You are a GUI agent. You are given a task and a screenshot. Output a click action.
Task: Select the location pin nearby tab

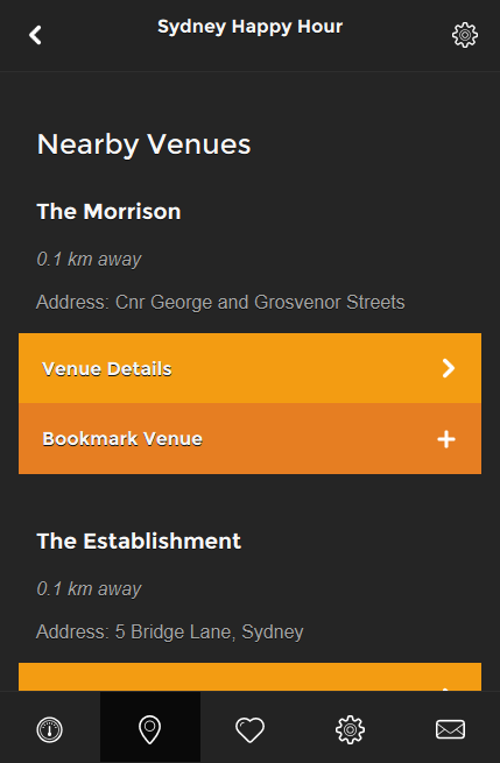click(x=150, y=729)
